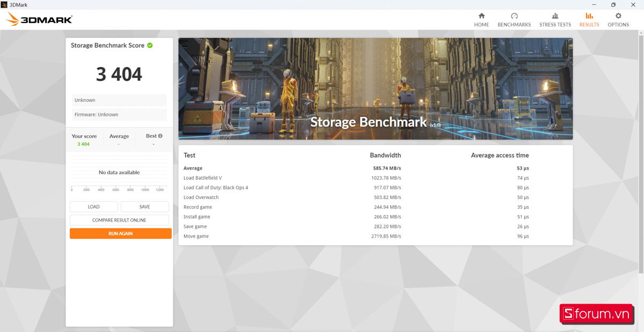This screenshot has height=332, width=644.
Task: Click the SAVE button
Action: click(145, 206)
